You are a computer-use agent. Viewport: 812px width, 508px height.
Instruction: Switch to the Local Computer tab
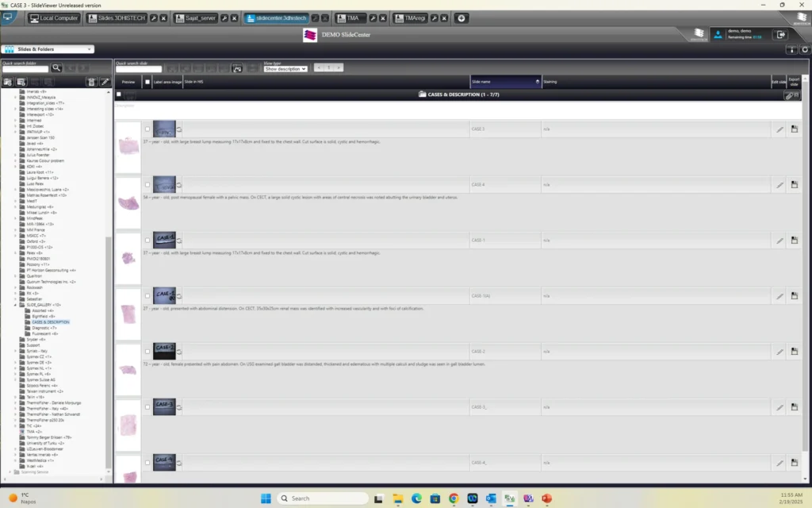click(x=54, y=18)
